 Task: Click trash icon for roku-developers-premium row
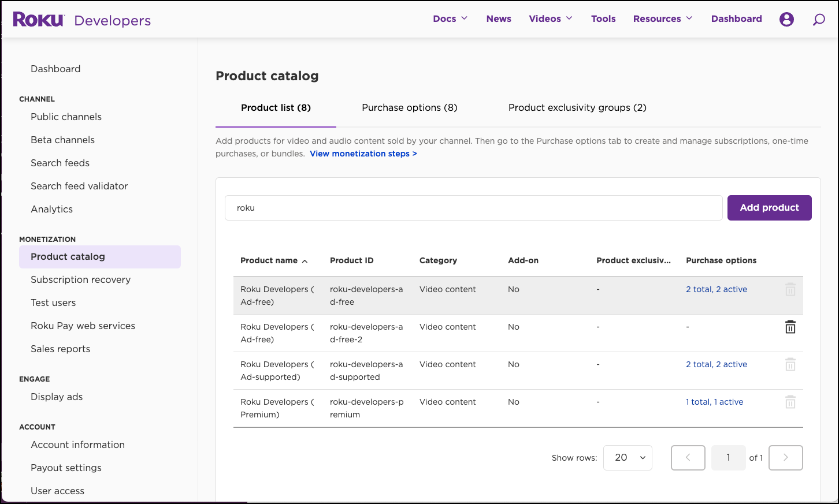pos(790,402)
